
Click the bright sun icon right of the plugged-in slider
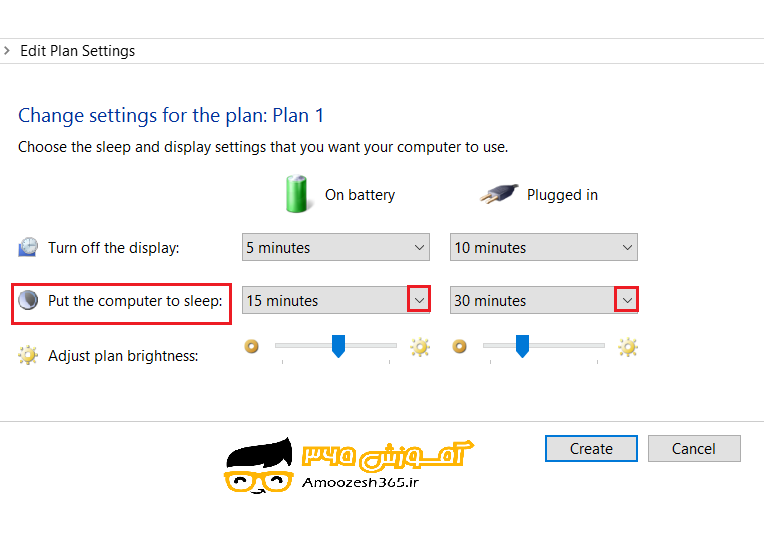(628, 347)
